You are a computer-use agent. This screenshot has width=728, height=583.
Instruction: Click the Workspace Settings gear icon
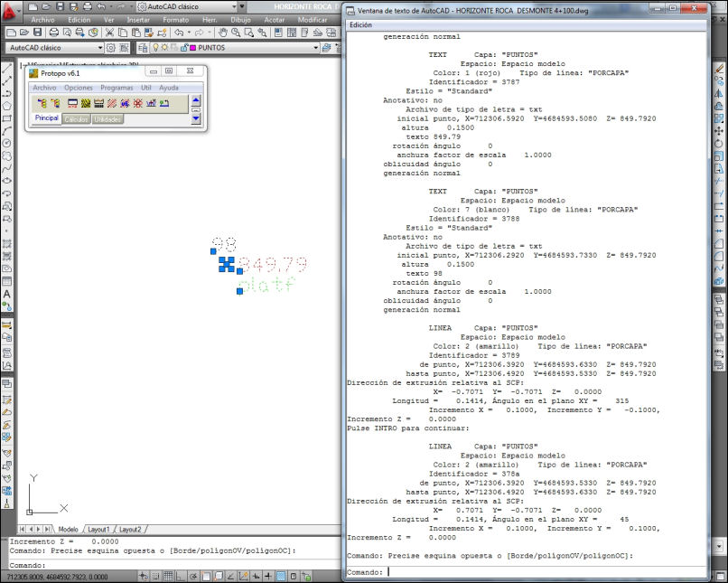(x=110, y=48)
